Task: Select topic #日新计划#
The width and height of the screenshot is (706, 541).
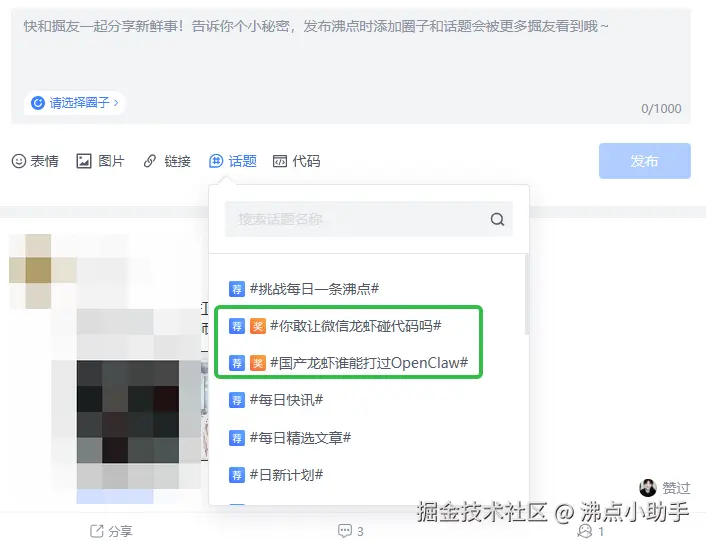Action: (x=286, y=474)
